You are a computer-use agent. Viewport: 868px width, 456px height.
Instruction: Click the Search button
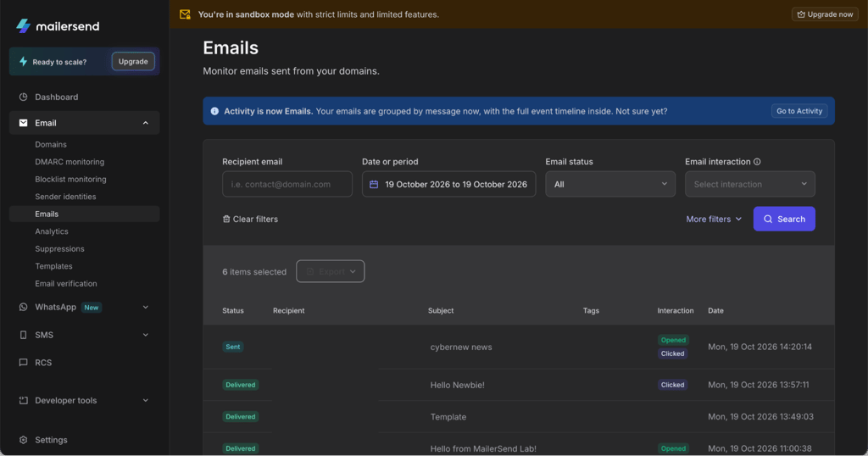[784, 220]
